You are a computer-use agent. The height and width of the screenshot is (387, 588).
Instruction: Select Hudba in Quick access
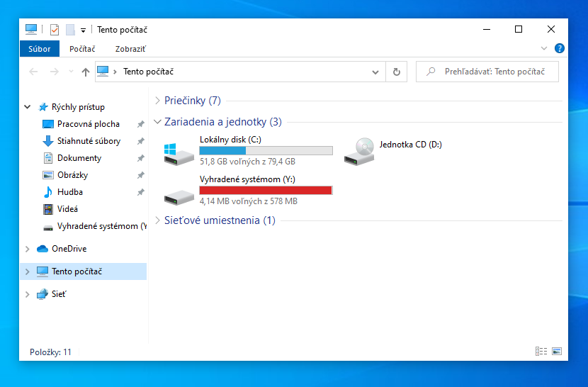(69, 192)
